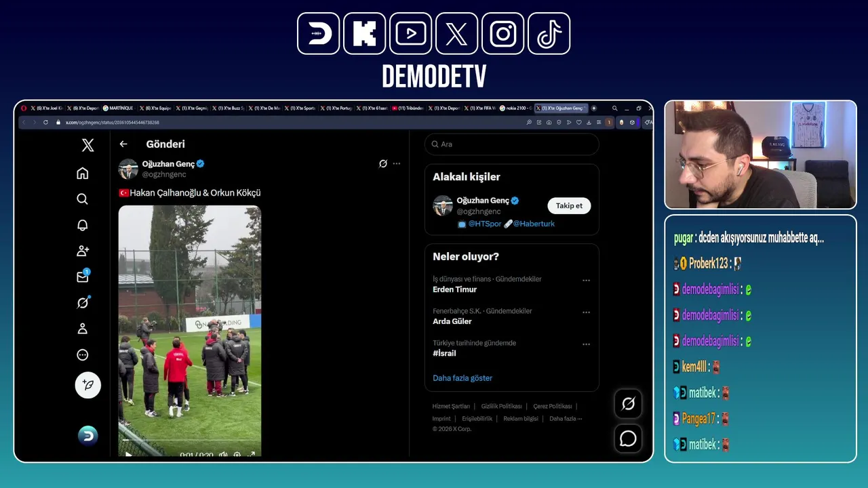Open the floating Grok button at bottom right
868x488 pixels.
click(629, 404)
